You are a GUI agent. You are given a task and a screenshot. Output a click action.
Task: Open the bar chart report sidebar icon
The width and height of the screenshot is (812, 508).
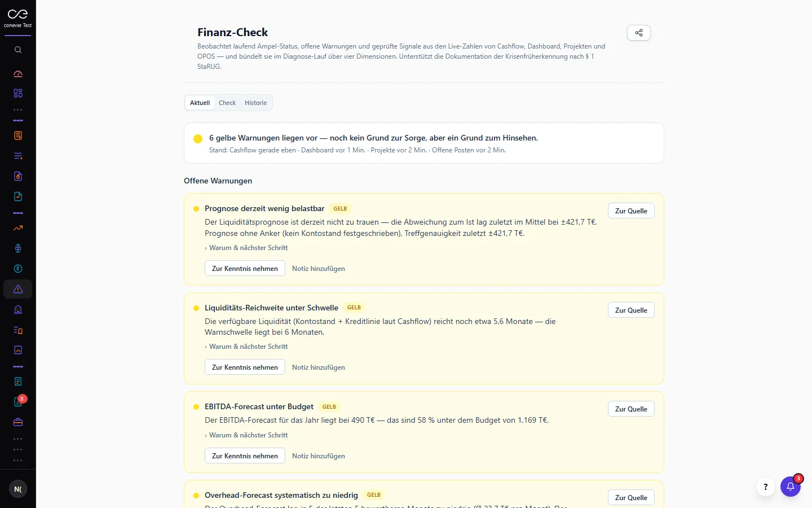click(18, 350)
